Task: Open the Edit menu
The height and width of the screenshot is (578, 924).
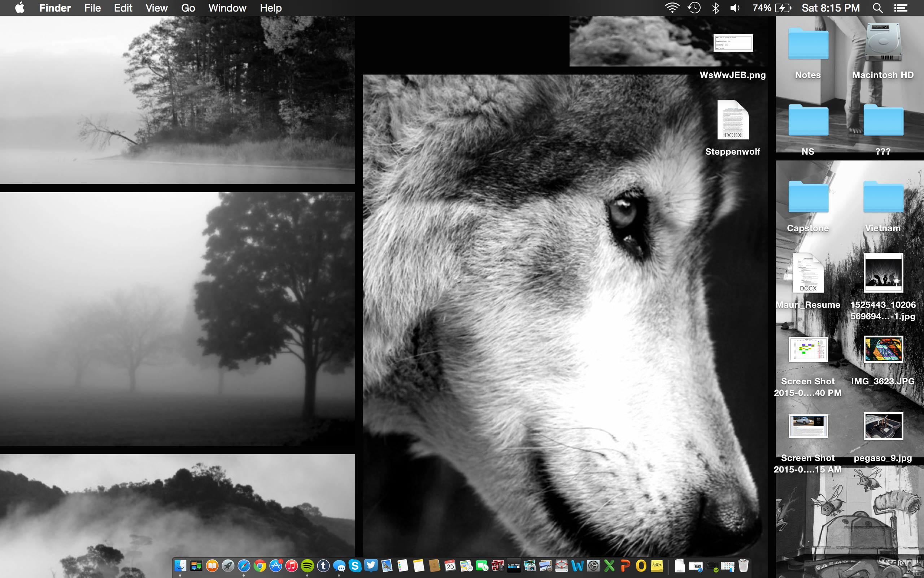Action: click(123, 8)
